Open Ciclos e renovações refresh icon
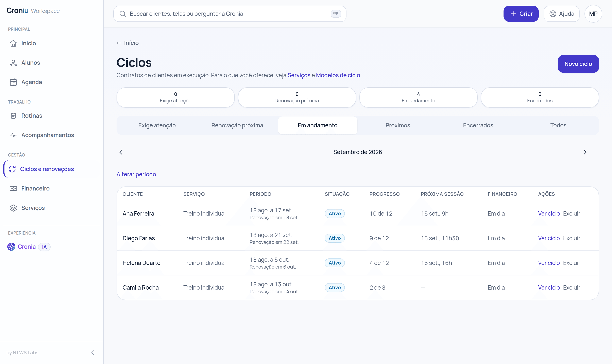This screenshot has width=612, height=364. (x=12, y=169)
